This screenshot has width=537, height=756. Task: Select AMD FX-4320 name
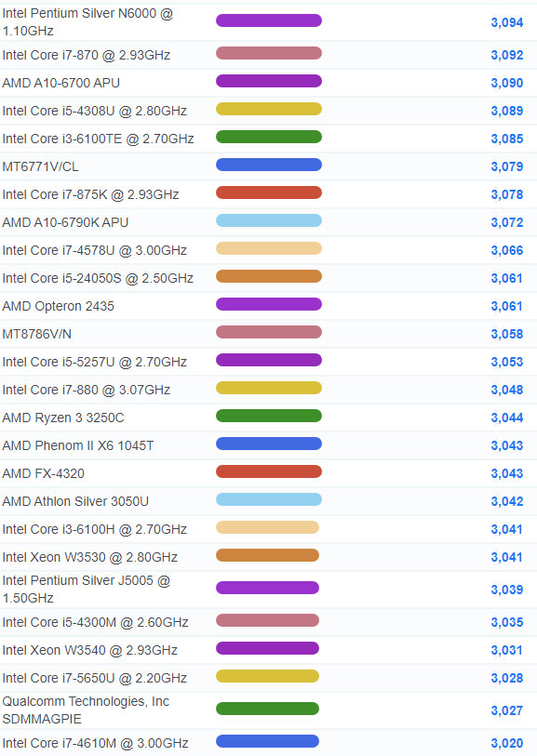[44, 473]
